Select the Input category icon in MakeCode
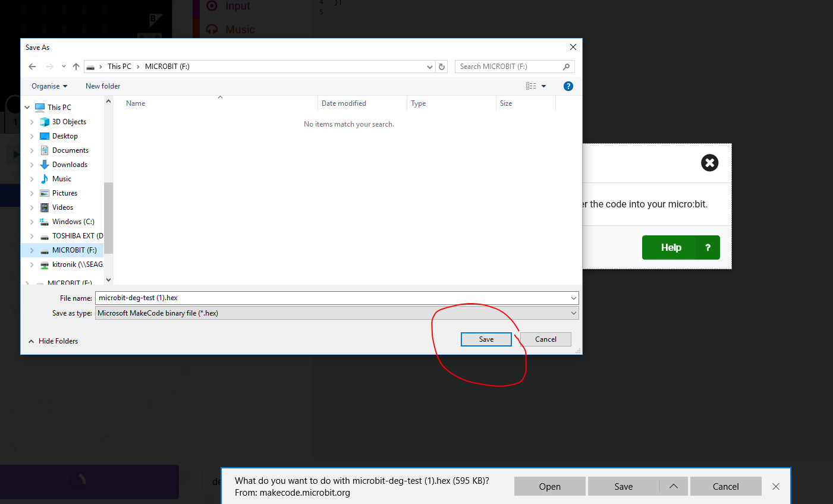This screenshot has width=833, height=504. 212,6
